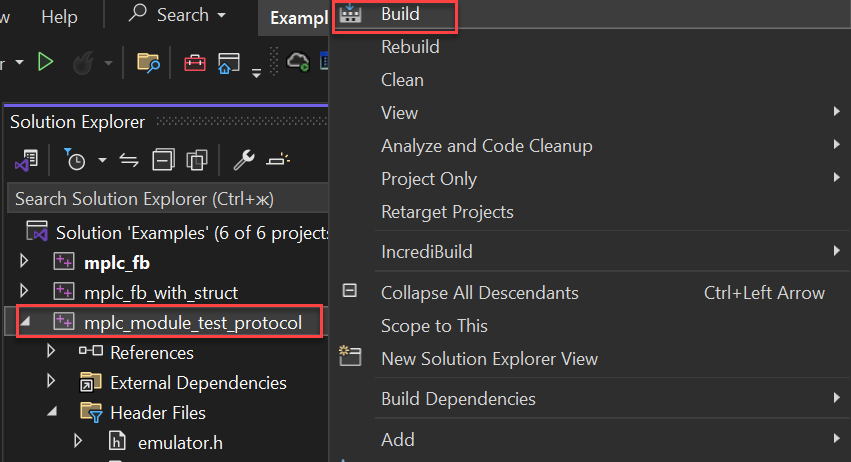Click Sync with Active Document arrows icon
851x462 pixels.
coord(129,160)
